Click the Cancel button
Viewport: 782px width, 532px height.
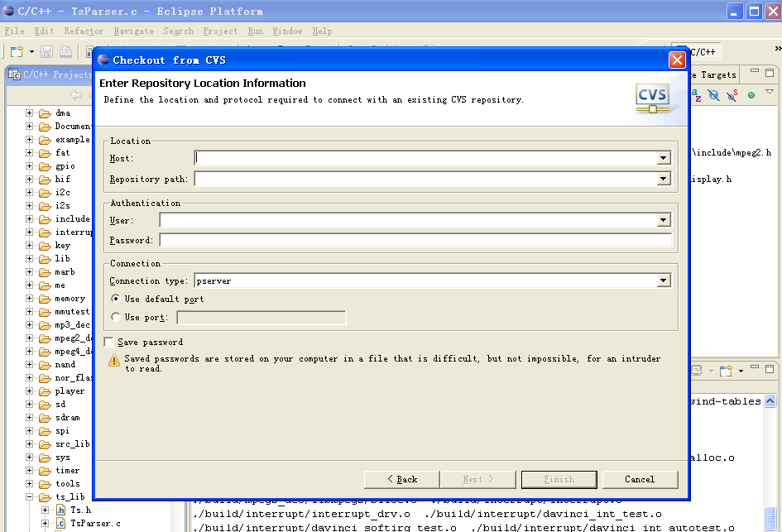tap(640, 479)
